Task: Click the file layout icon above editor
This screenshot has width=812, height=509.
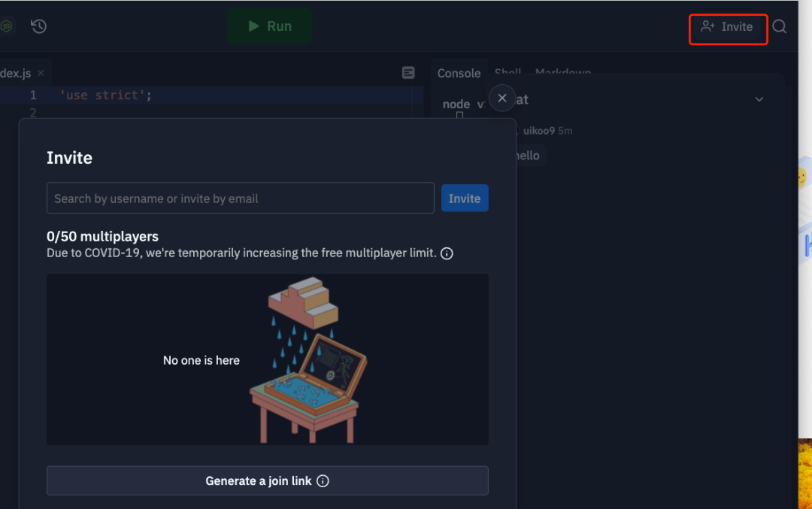Action: 408,73
